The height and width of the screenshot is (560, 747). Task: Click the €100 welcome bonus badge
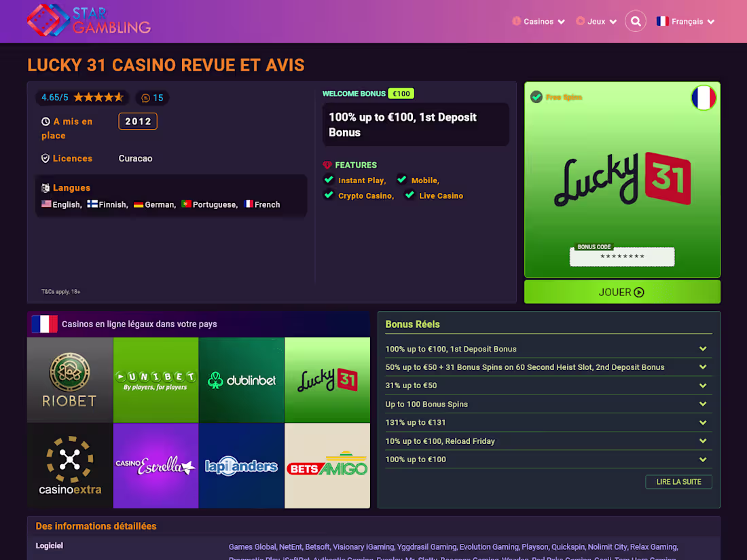(401, 94)
